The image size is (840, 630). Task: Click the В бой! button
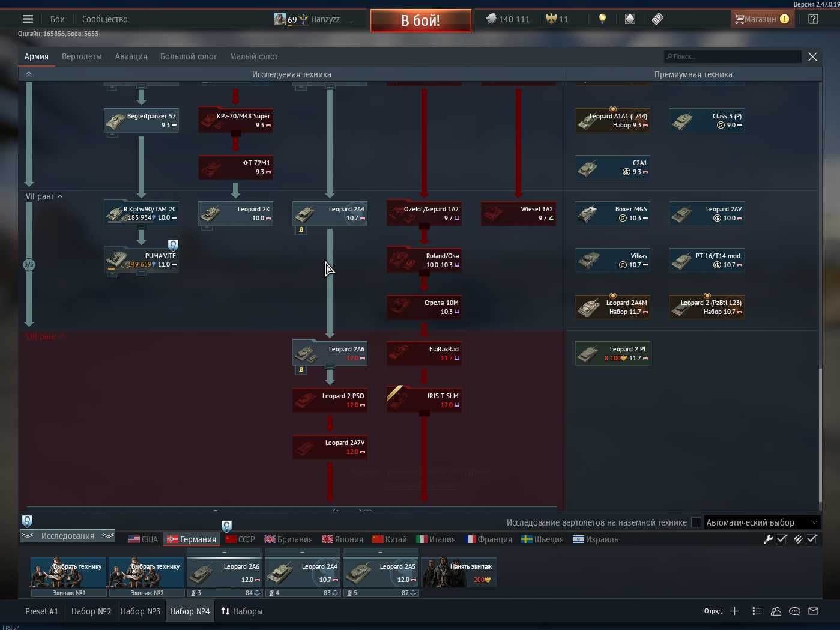[x=421, y=20]
